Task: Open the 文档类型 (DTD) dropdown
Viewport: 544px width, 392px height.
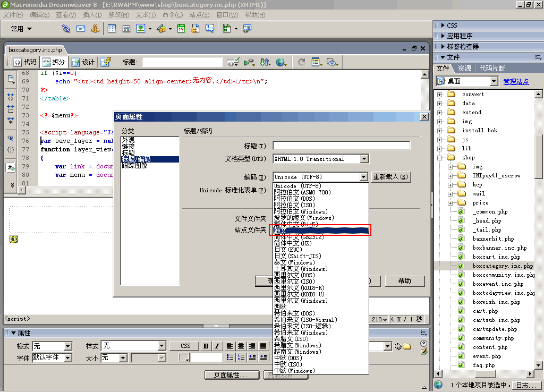Action: 364,159
